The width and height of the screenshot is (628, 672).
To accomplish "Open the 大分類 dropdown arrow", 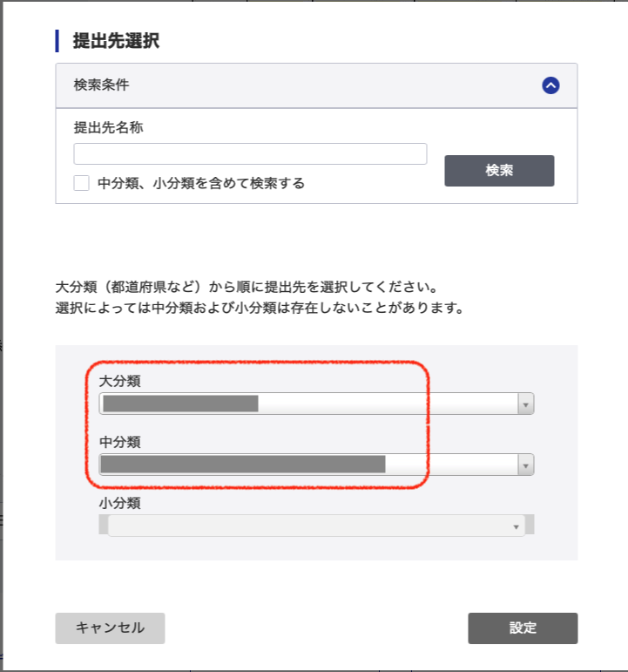I will pos(525,404).
